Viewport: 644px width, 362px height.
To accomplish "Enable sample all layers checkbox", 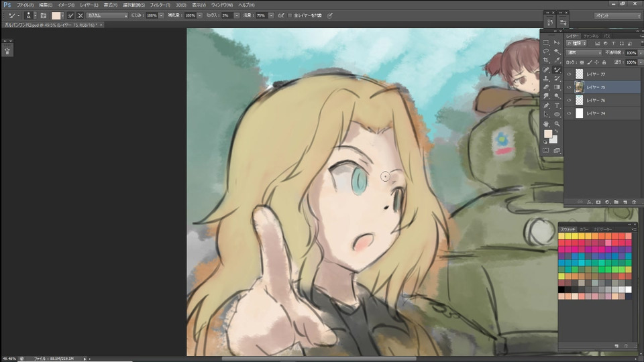I will coord(290,15).
